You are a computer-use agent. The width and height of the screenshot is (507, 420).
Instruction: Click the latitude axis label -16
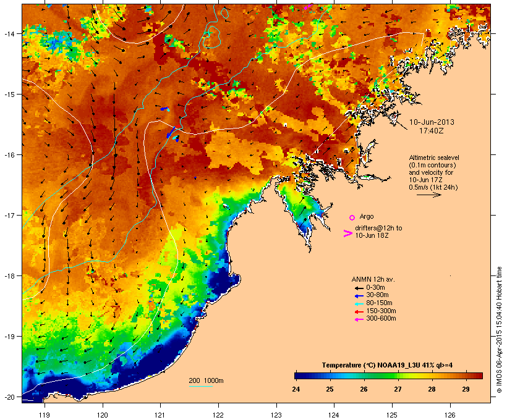tap(9, 155)
